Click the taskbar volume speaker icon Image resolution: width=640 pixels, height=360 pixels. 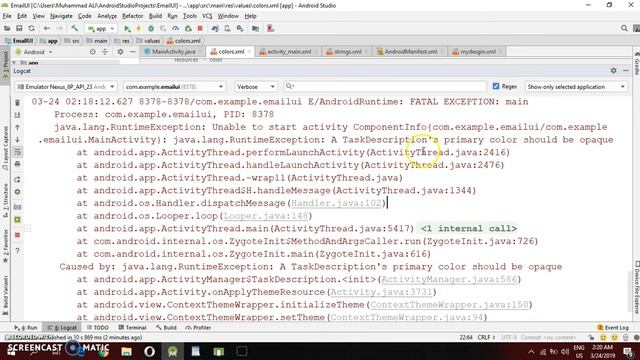(x=564, y=351)
